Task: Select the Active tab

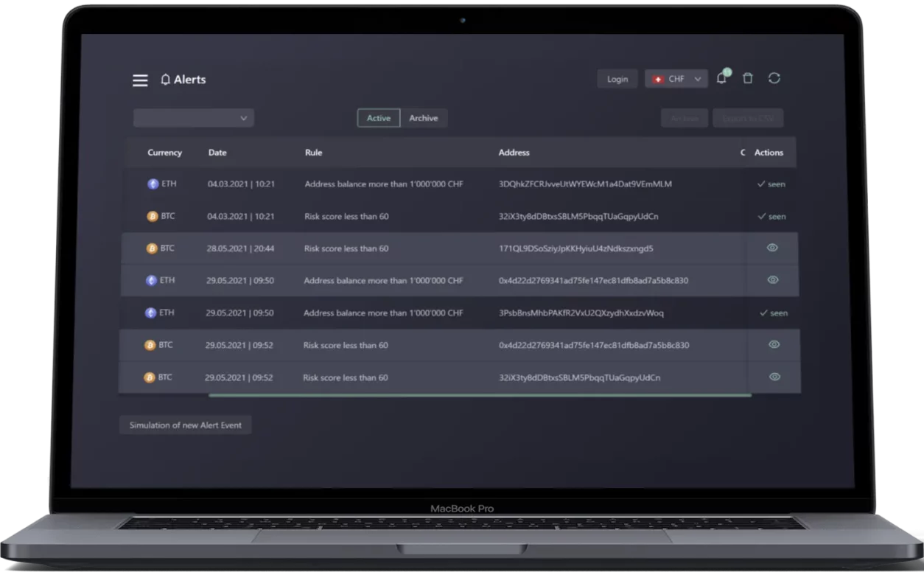Action: click(379, 118)
